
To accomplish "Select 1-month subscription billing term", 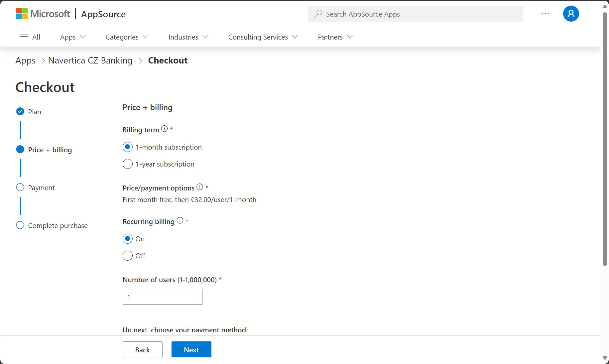I will [128, 147].
